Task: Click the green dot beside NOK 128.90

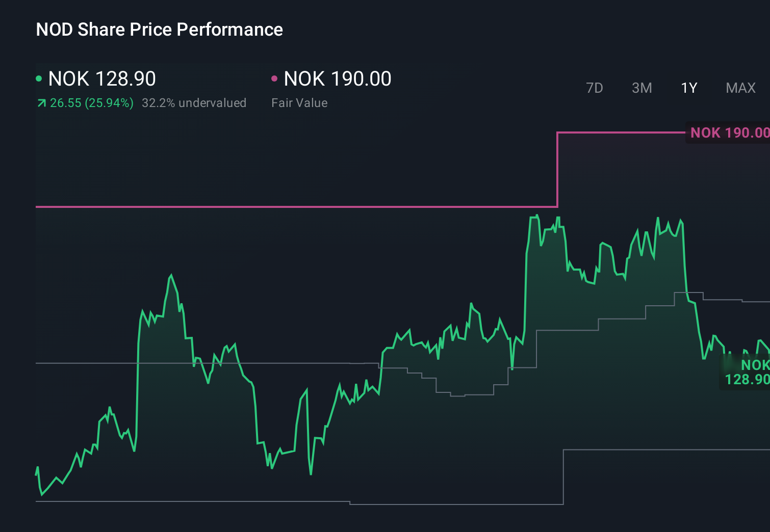Action: point(39,78)
